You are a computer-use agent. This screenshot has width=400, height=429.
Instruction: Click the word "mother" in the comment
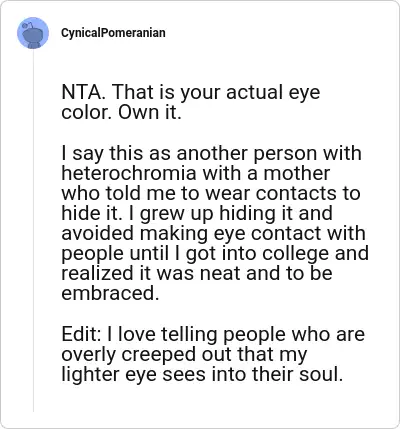(297, 173)
